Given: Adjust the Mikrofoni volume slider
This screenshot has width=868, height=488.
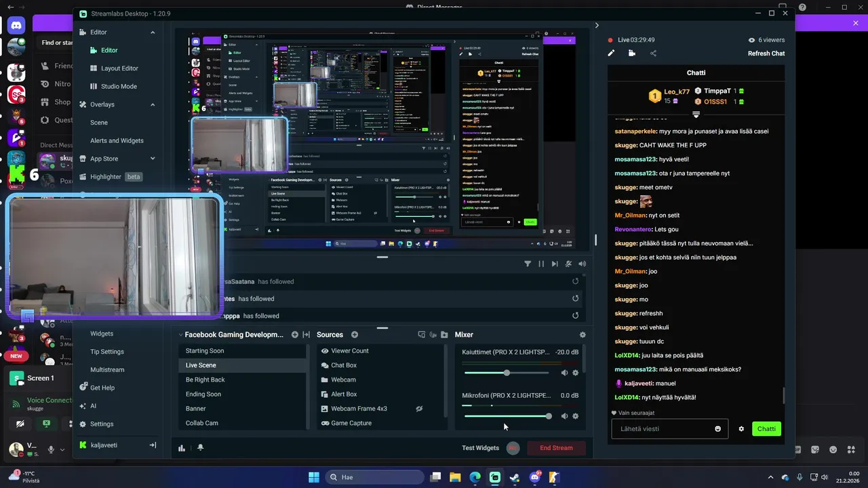Looking at the screenshot, I should click(507, 416).
